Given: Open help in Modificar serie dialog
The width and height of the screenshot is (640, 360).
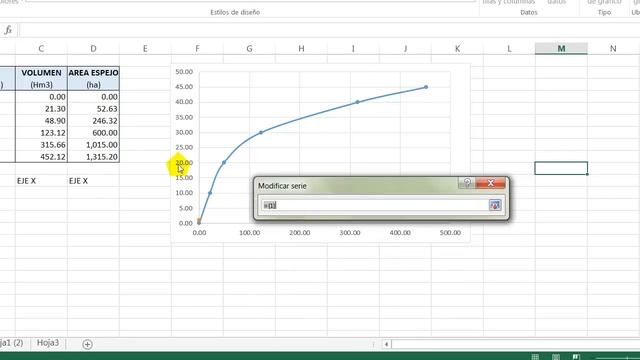Looking at the screenshot, I should click(467, 183).
